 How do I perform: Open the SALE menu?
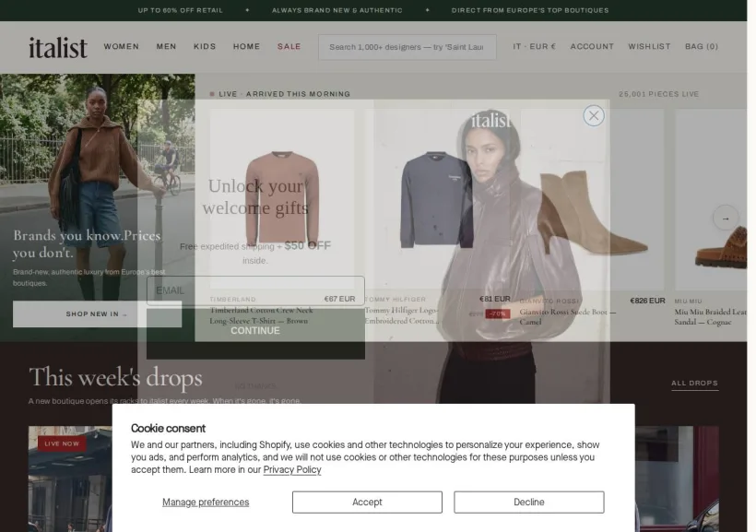[289, 47]
